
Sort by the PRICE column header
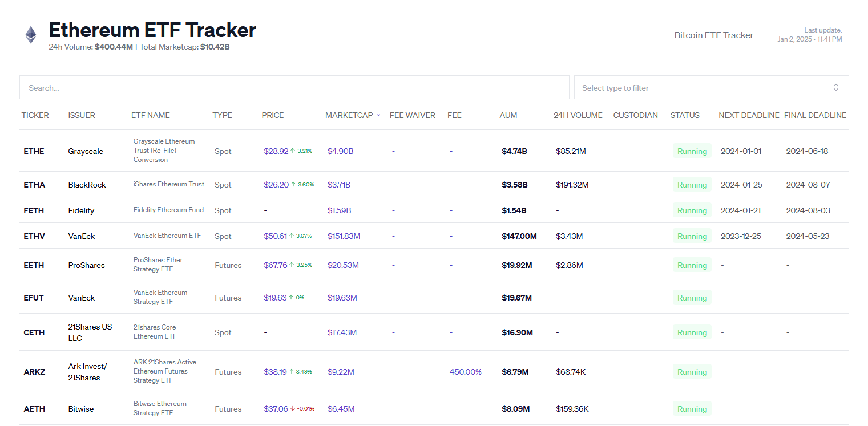coord(273,115)
